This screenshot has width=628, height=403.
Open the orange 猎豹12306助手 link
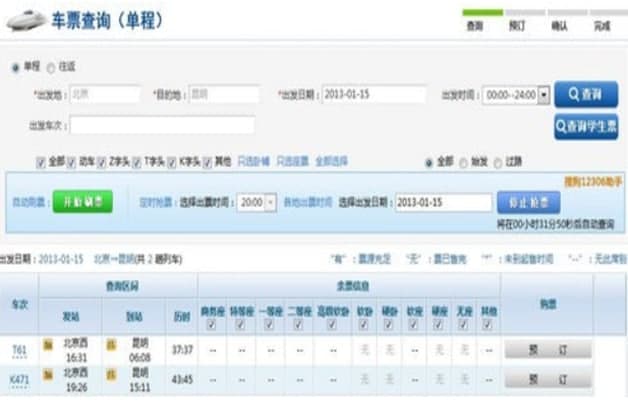pyautogui.click(x=593, y=182)
